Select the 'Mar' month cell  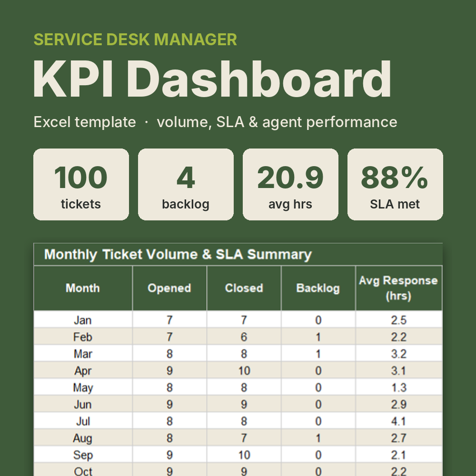83,354
